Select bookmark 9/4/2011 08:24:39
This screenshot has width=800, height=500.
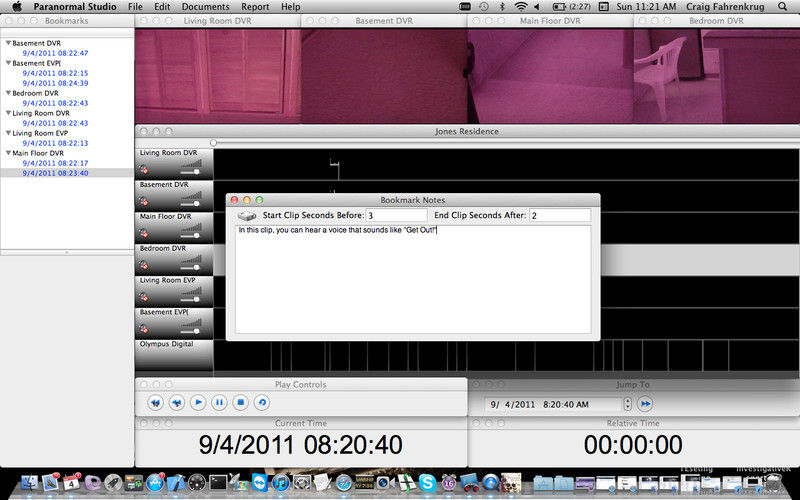coord(55,83)
